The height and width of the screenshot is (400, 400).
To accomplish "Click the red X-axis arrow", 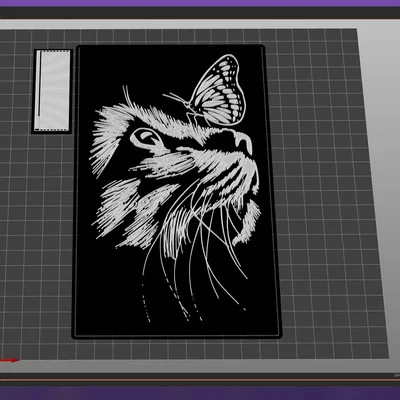I will [10, 360].
